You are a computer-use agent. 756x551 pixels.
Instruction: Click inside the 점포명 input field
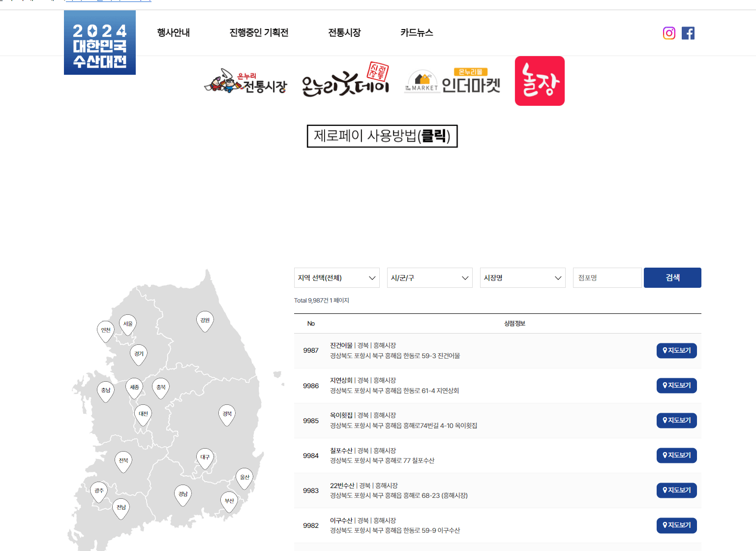(607, 277)
